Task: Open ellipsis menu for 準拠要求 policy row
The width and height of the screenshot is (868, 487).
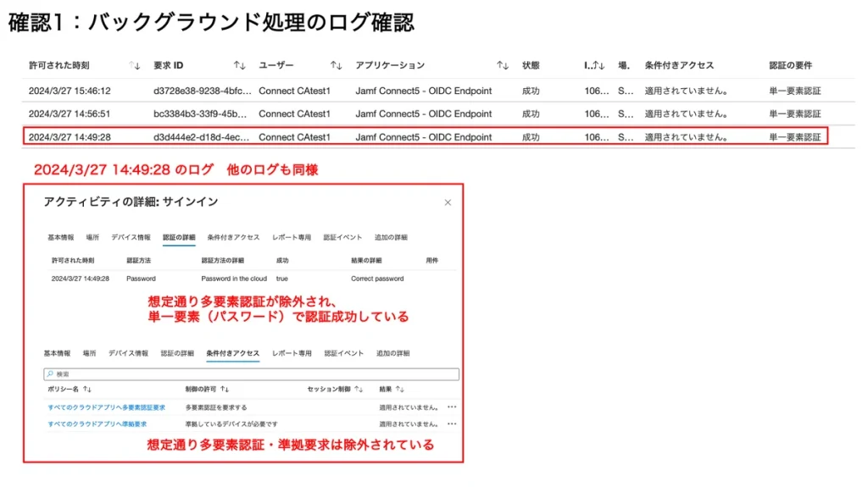Action: tap(452, 423)
